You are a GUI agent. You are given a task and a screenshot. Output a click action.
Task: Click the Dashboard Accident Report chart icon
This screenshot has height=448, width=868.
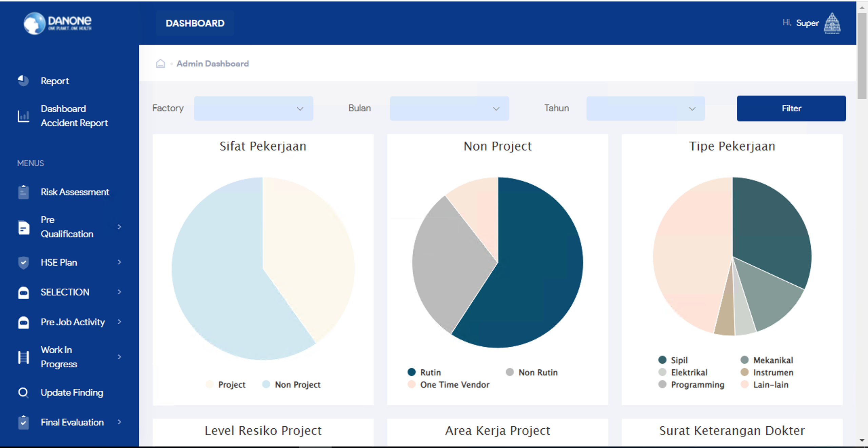[x=23, y=116]
